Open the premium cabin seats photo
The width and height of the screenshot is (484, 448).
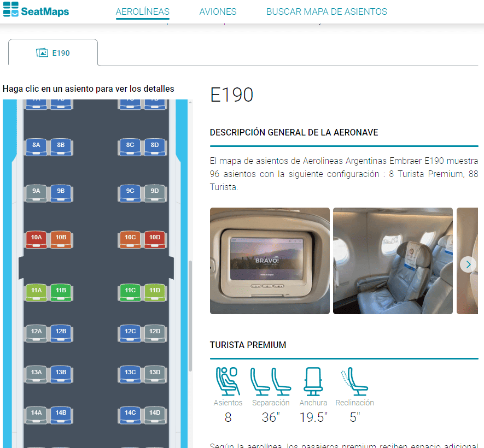tap(393, 261)
